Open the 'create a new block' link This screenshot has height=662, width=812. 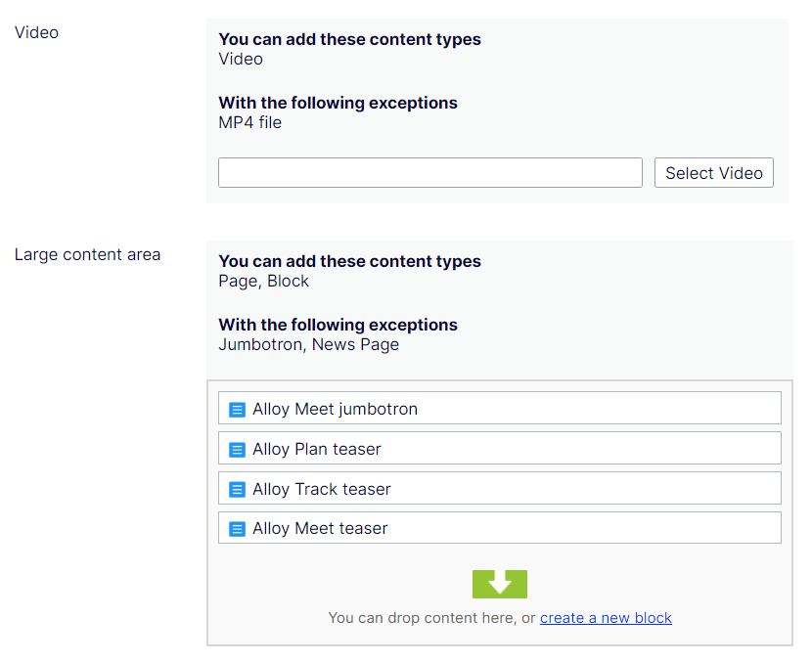coord(606,618)
